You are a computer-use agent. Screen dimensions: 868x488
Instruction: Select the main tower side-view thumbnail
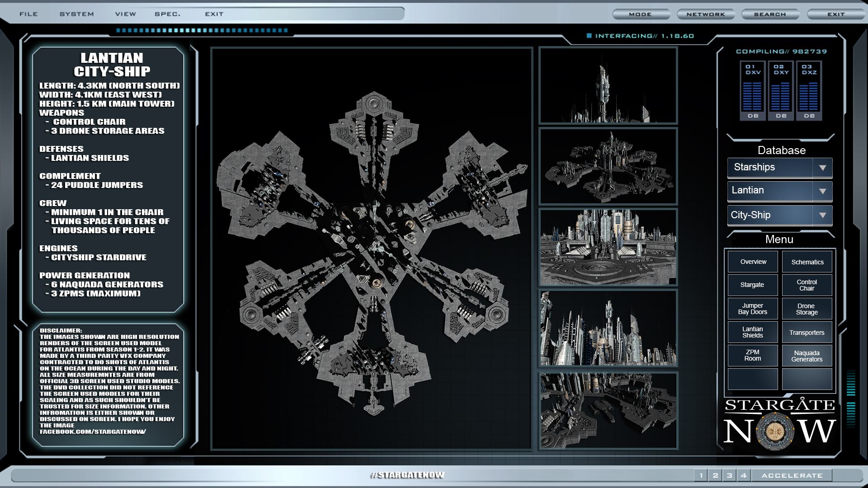click(608, 85)
